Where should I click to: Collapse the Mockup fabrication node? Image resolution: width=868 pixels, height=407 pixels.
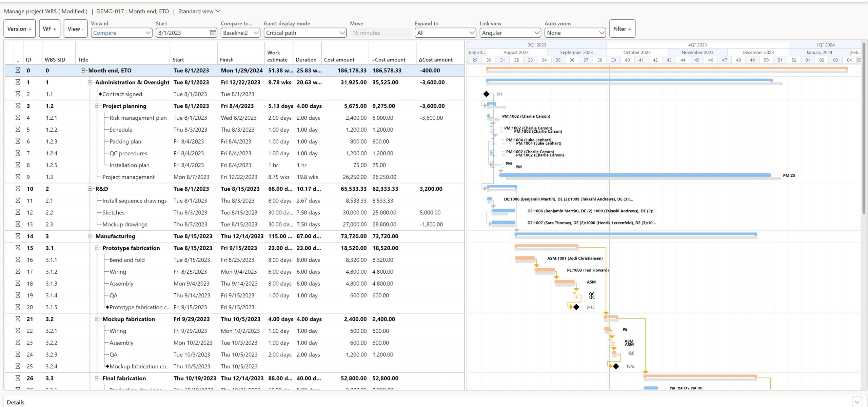[97, 319]
